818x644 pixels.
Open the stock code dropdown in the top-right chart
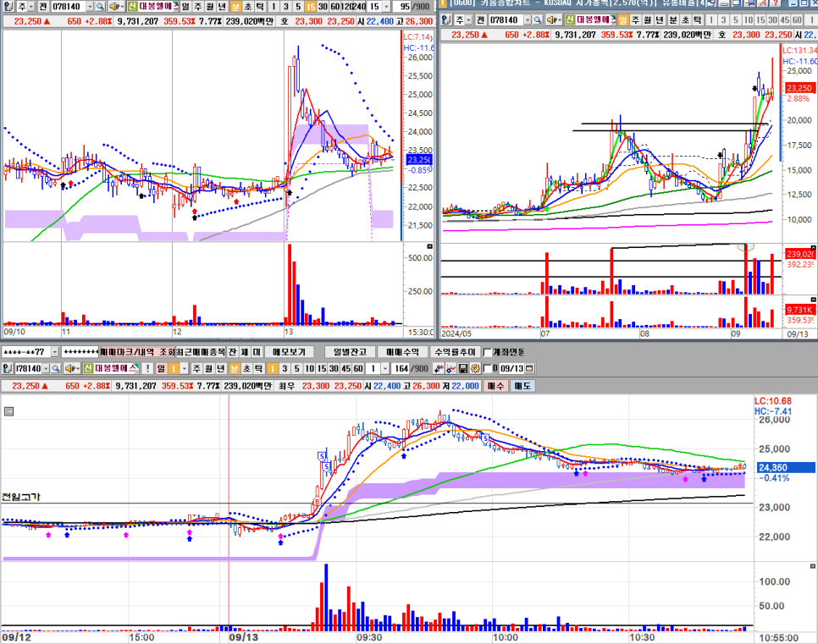click(528, 20)
